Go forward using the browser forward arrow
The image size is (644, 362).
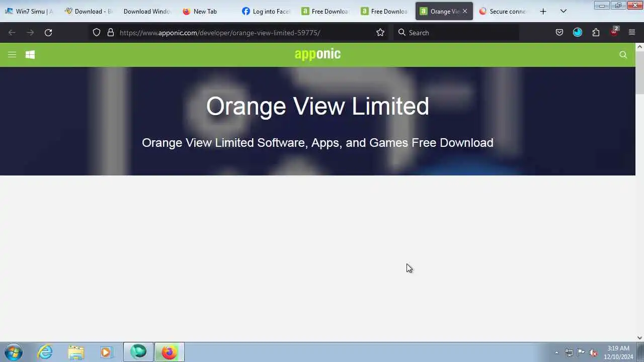tap(30, 33)
